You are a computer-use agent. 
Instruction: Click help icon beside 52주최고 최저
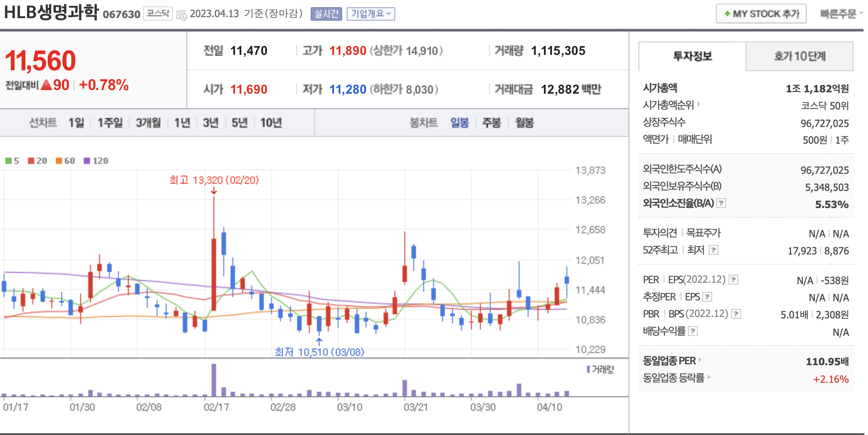point(714,250)
